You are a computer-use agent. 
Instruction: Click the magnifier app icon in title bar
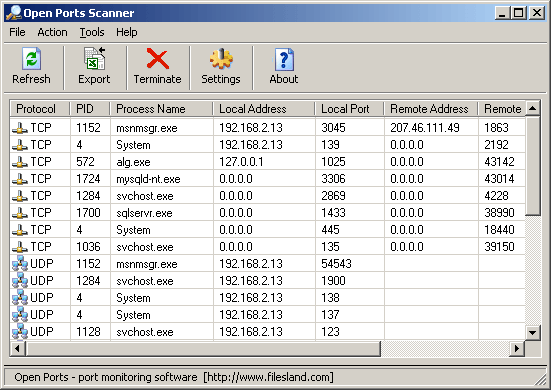(x=14, y=13)
